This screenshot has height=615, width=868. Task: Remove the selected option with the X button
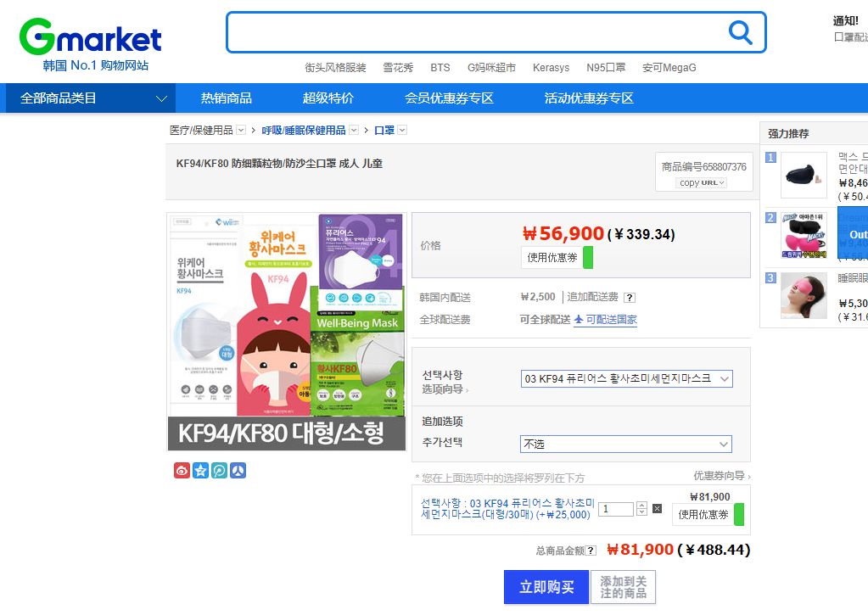[x=658, y=507]
